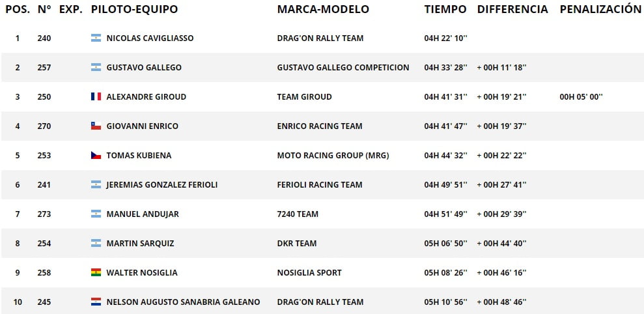Screen dimensions: 644x314
Task: Open rider Nicolas Cavigliasso's name
Action: [x=150, y=38]
